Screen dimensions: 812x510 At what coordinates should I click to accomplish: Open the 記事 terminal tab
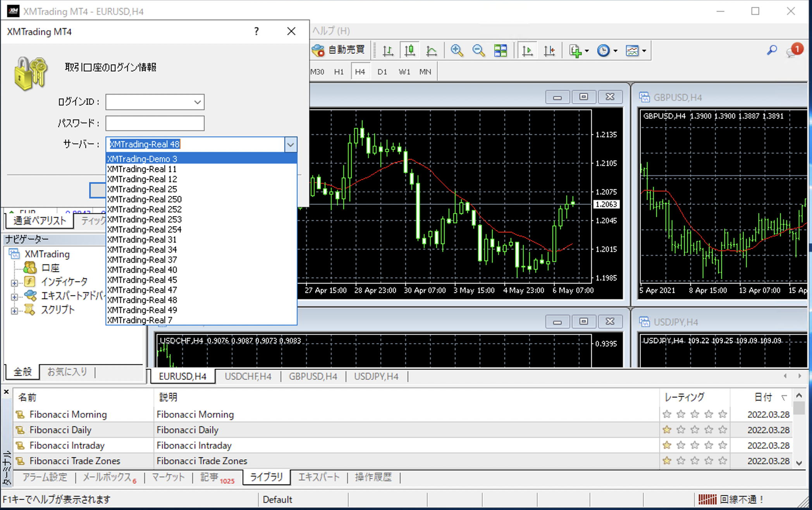(x=217, y=477)
